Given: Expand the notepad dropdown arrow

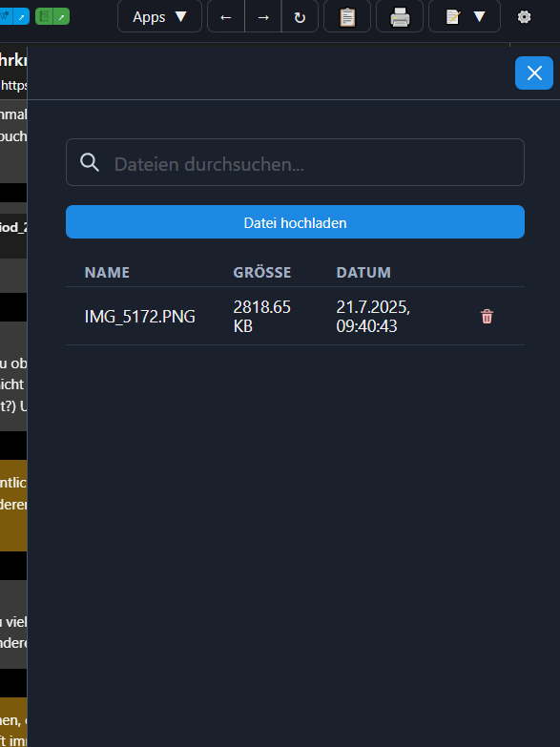Looking at the screenshot, I should pyautogui.click(x=479, y=16).
